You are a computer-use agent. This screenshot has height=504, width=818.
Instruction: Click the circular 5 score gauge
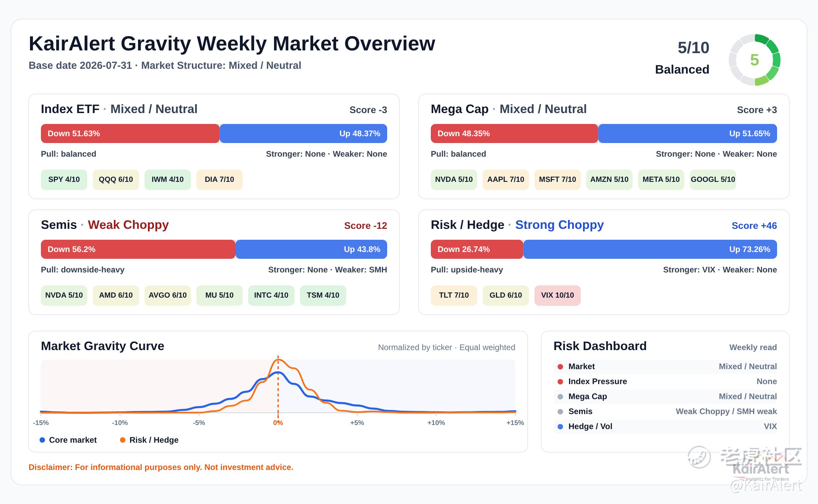click(755, 60)
